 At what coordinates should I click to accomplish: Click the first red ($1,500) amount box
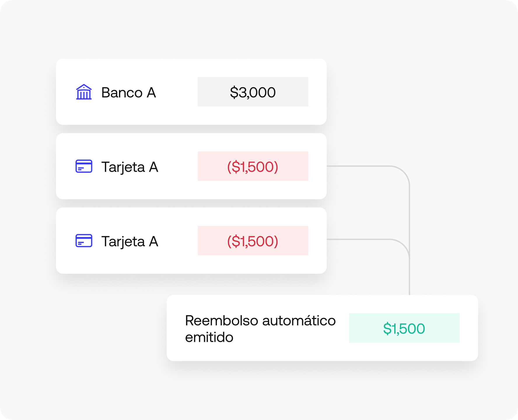tap(253, 166)
